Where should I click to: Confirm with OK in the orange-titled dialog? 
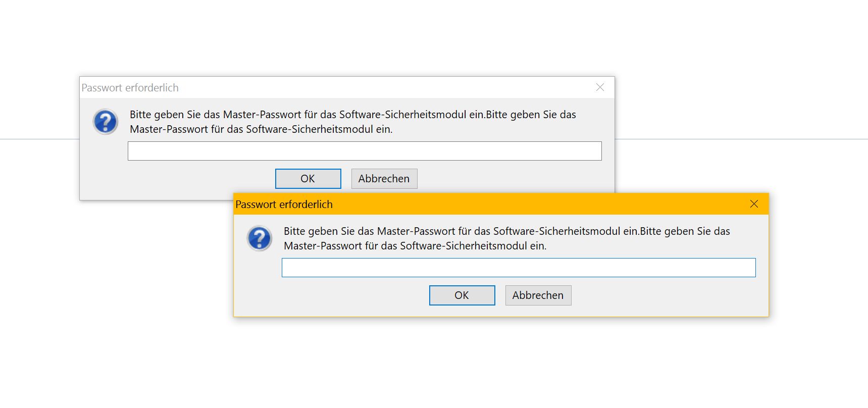coord(462,295)
